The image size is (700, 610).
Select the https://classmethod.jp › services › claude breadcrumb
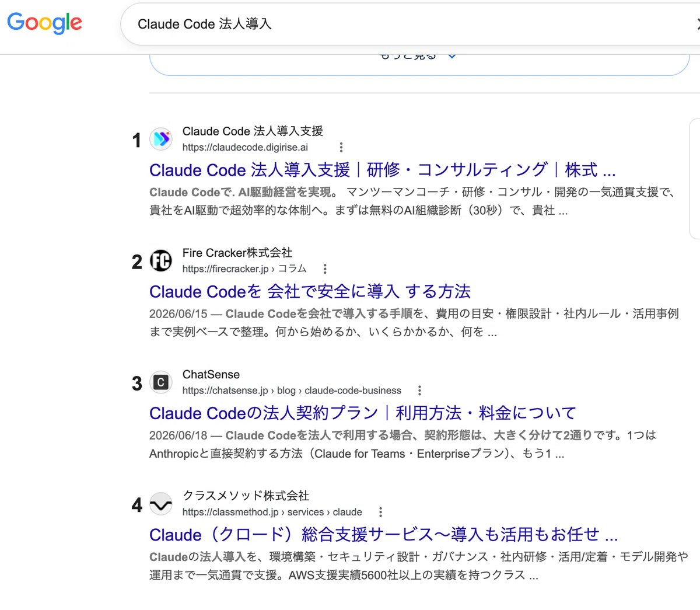click(272, 512)
